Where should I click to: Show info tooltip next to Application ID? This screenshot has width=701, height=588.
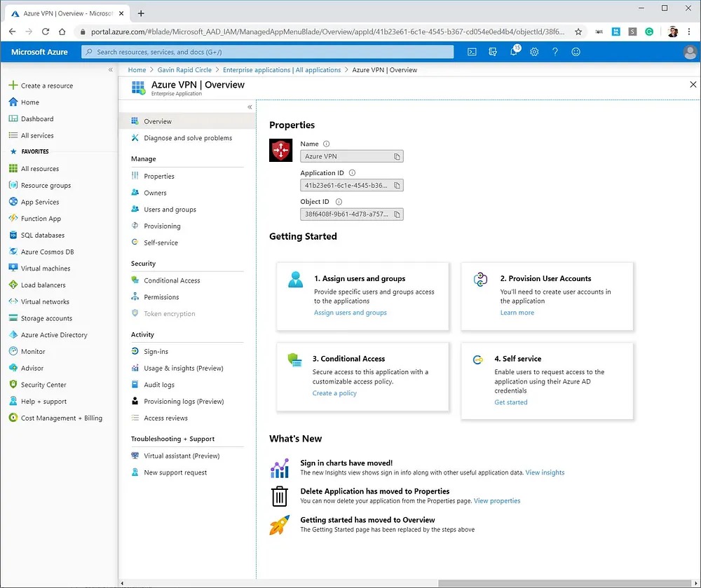tap(352, 173)
